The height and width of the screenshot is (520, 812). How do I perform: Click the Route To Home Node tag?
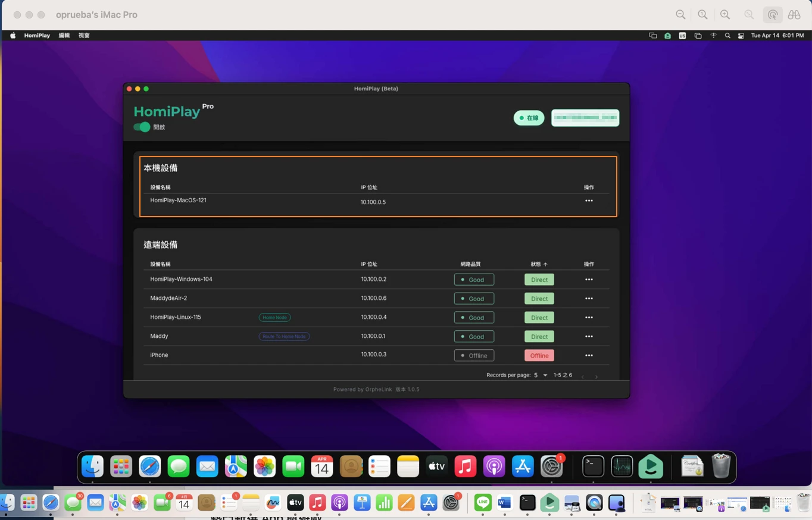click(284, 337)
